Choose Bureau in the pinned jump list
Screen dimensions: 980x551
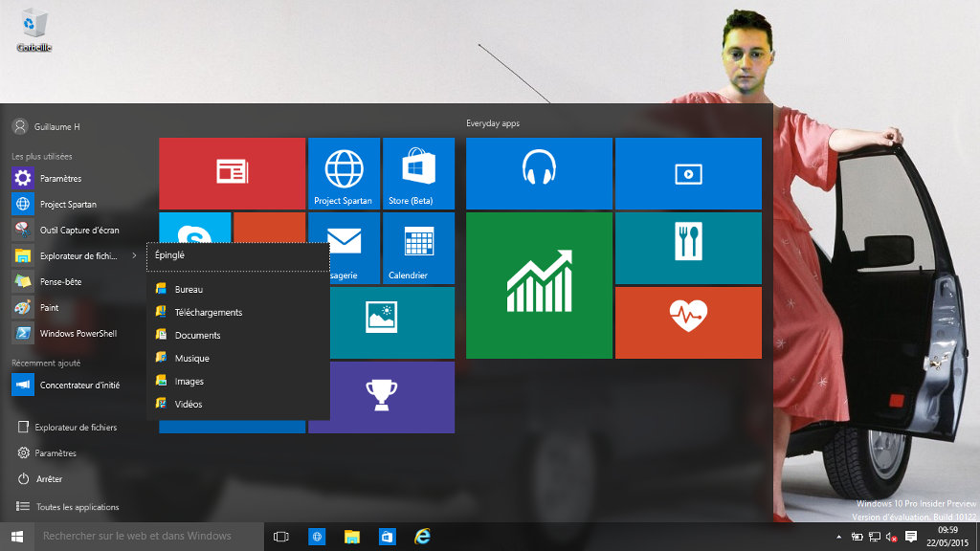click(238, 289)
